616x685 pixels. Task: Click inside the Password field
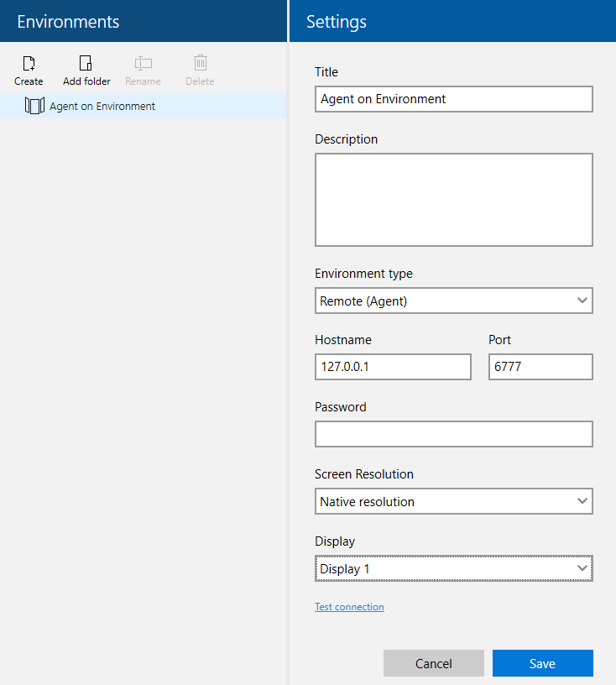[453, 434]
